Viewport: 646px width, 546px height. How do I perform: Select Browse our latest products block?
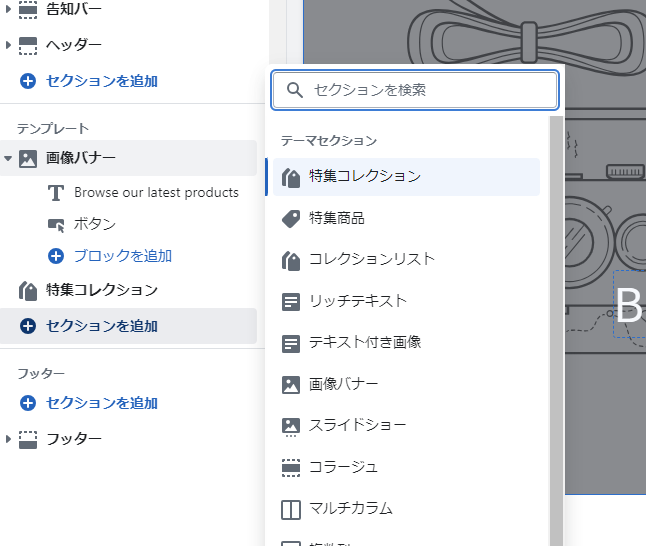[x=157, y=193]
